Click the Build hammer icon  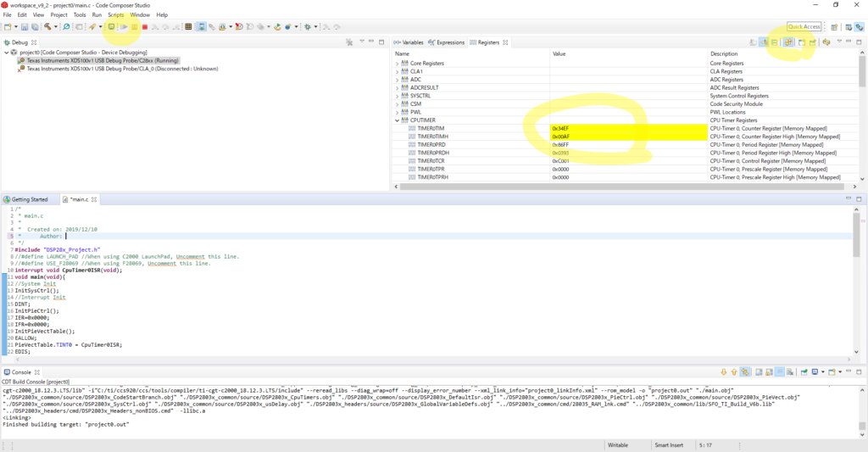pyautogui.click(x=50, y=27)
